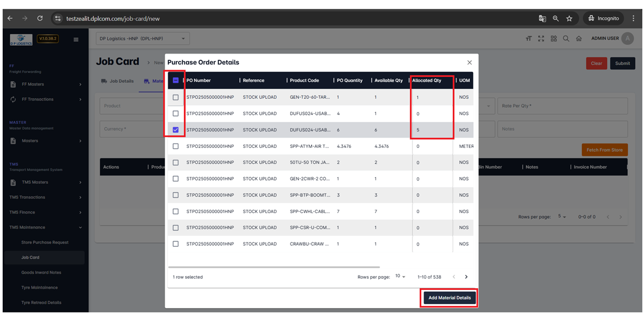This screenshot has width=644, height=318.
Task: Go to next page of purchase orders
Action: (x=466, y=277)
